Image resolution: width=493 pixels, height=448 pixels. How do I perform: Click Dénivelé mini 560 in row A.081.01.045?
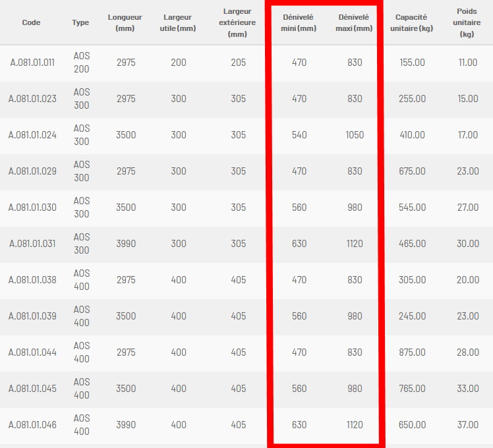(x=299, y=389)
